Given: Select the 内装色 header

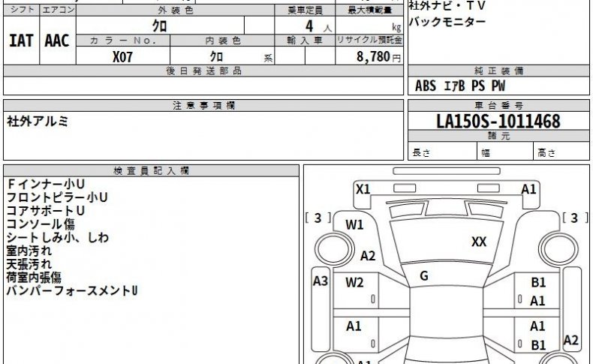Looking at the screenshot, I should tap(222, 41).
